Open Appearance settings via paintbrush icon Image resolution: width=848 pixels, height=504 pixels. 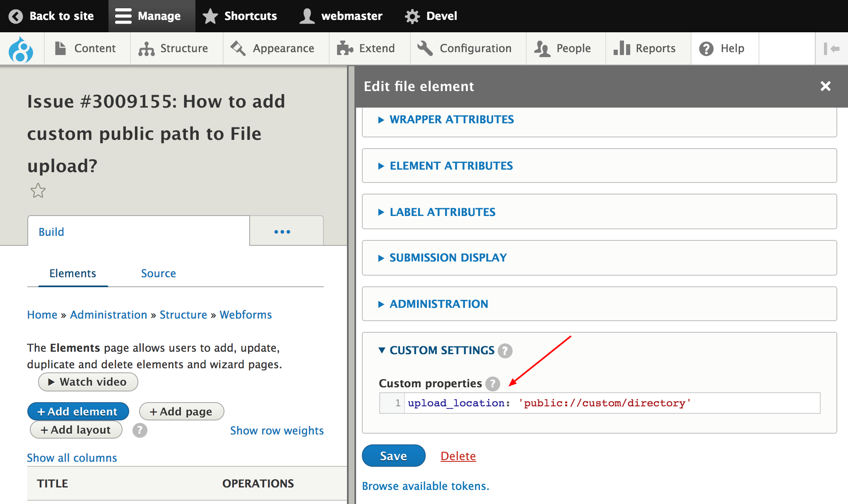[237, 48]
